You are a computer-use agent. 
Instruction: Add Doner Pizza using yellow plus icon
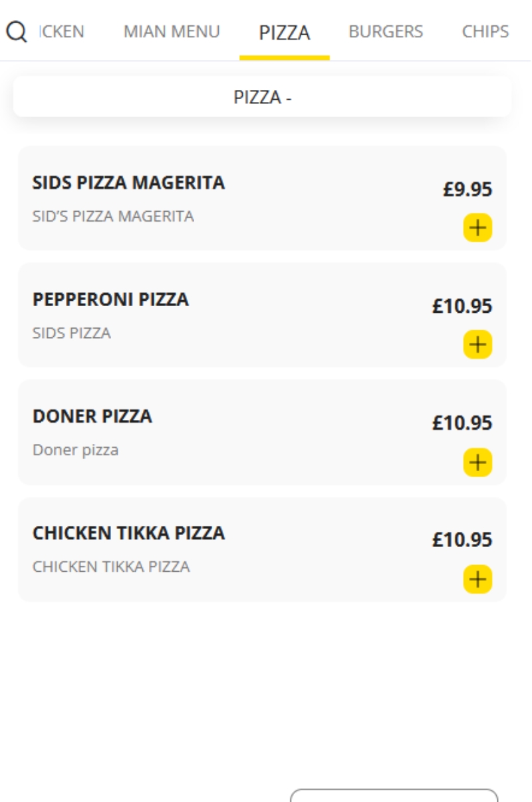(x=477, y=462)
